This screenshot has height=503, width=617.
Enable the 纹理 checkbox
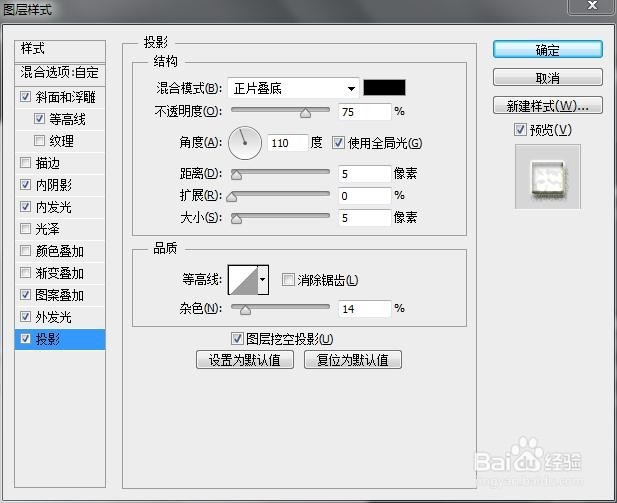coord(39,141)
